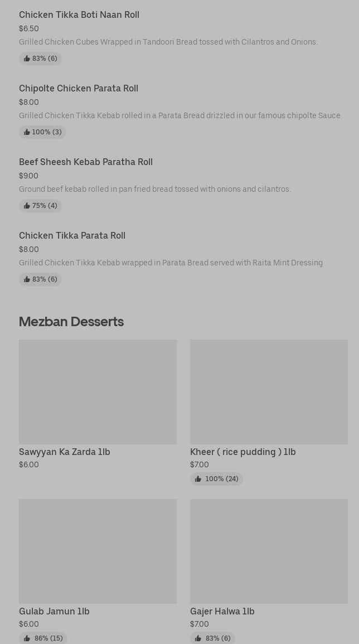Click the Kheer rice pudding image
359x644 pixels.
coord(269,391)
